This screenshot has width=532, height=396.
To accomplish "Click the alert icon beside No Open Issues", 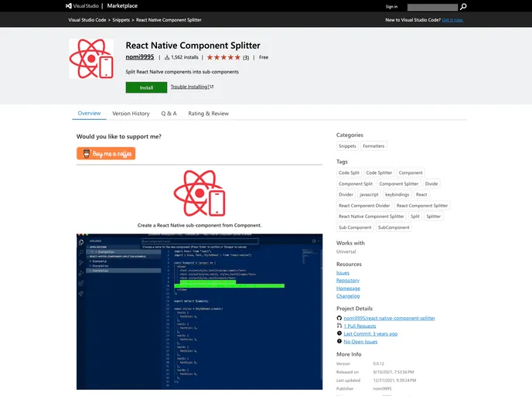I will tap(339, 341).
